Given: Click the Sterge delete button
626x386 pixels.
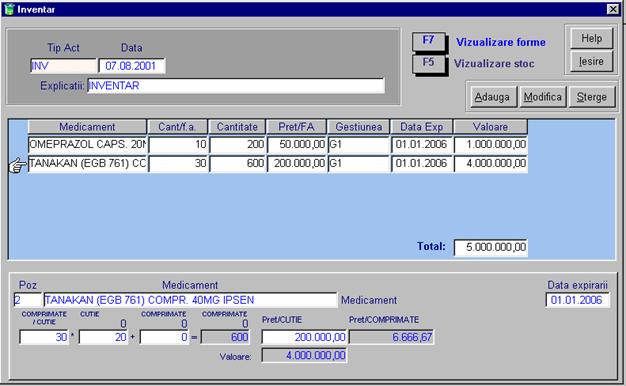Looking at the screenshot, I should tap(592, 97).
